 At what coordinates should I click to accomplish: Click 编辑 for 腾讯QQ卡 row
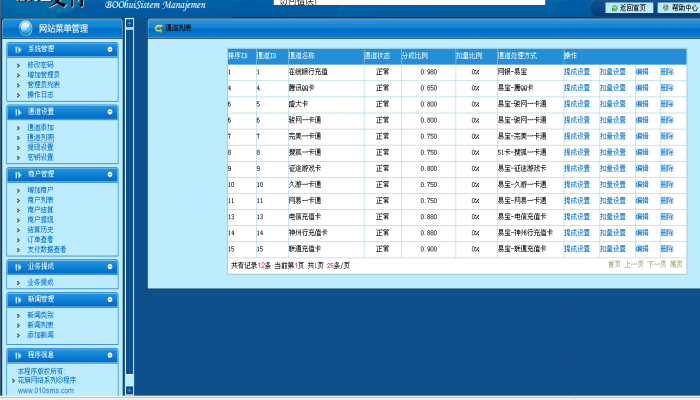(x=642, y=88)
